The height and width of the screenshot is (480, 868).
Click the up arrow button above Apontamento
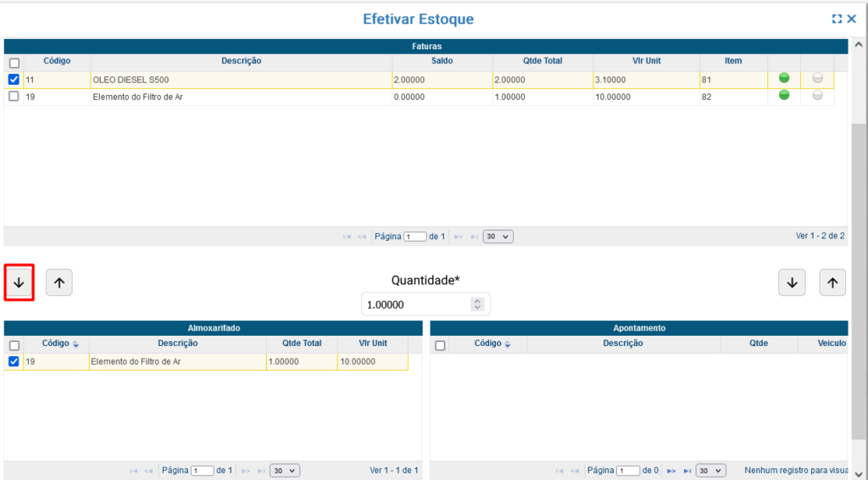(832, 283)
